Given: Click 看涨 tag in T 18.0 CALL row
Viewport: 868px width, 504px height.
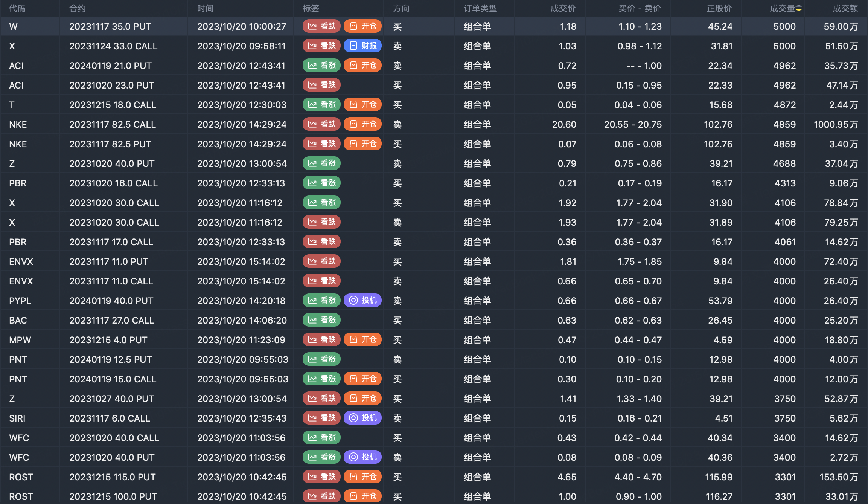Looking at the screenshot, I should (321, 105).
